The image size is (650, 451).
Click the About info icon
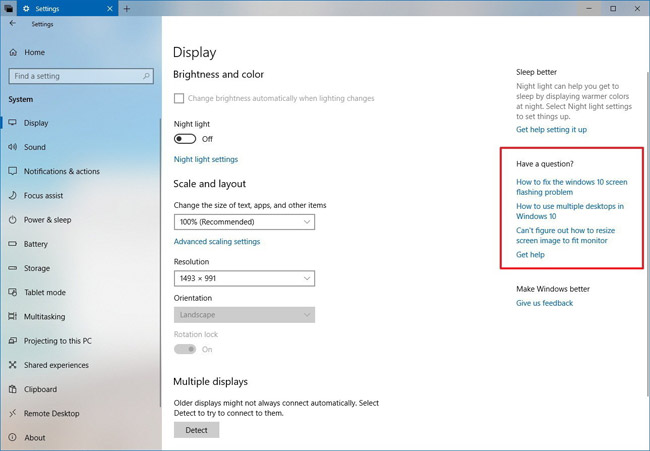pyautogui.click(x=13, y=437)
